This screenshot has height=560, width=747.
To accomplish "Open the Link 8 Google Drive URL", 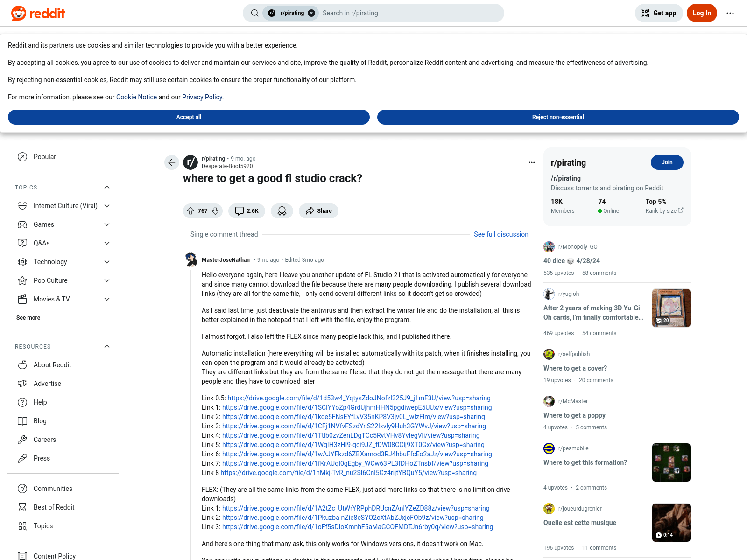I will tap(348, 473).
